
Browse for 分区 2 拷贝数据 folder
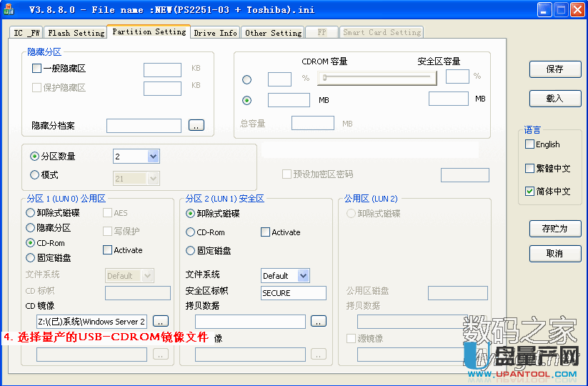point(319,321)
